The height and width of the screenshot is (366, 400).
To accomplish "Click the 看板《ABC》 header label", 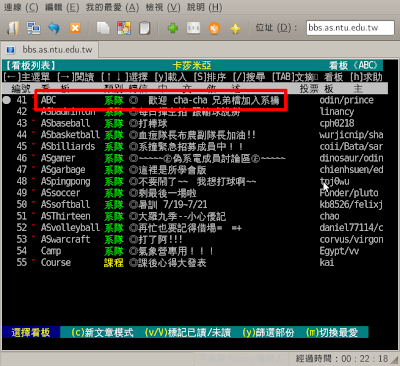I will [353, 65].
